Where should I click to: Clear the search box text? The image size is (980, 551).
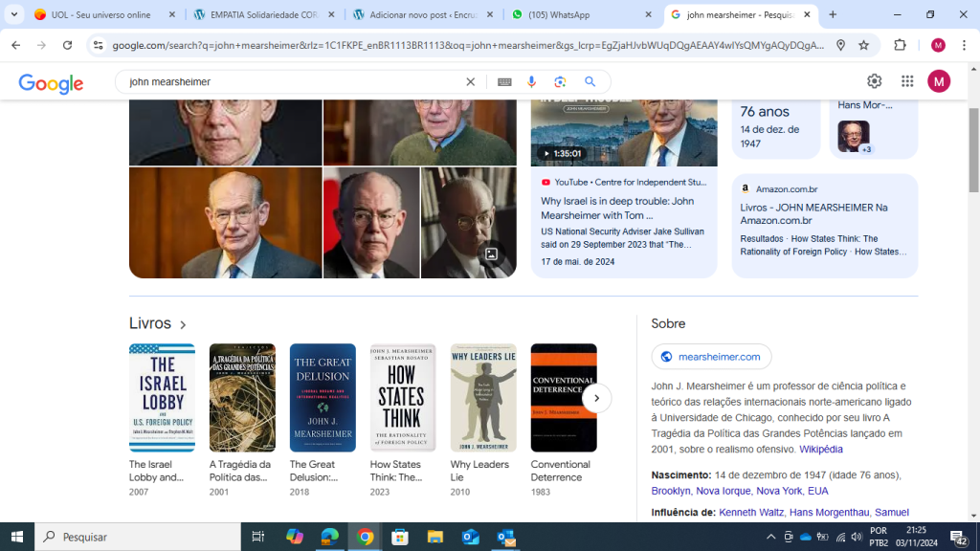pos(470,82)
